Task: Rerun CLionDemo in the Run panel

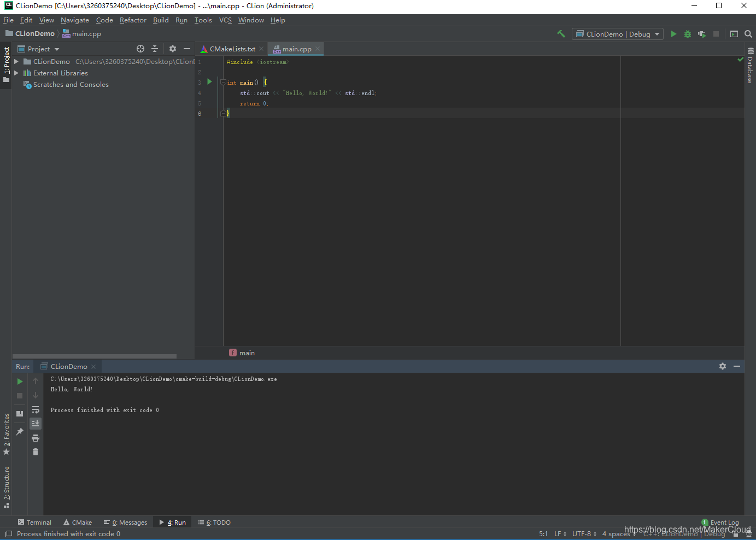Action: [20, 381]
